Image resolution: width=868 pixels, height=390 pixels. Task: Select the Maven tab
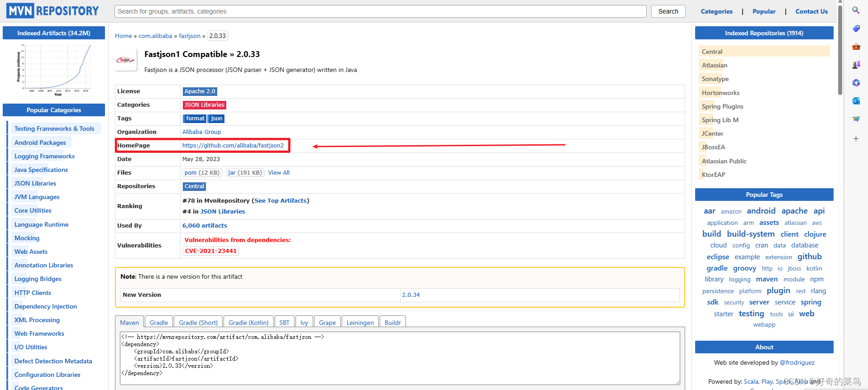point(129,322)
